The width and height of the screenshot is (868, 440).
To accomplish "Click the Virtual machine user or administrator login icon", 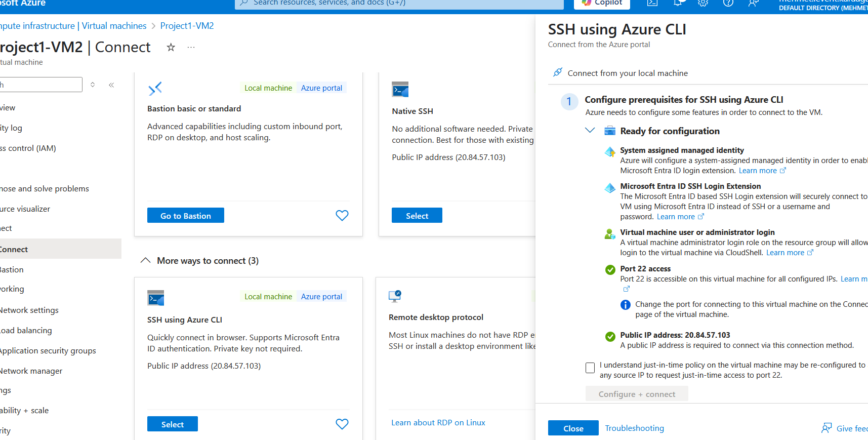I will coord(610,234).
